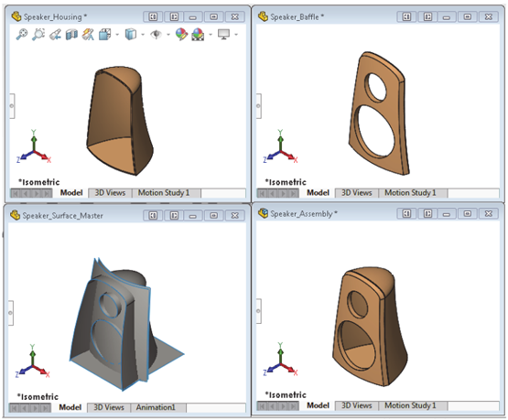Click Speaker_Housing part document icon
Image resolution: width=508 pixels, height=420 pixels.
(16, 16)
